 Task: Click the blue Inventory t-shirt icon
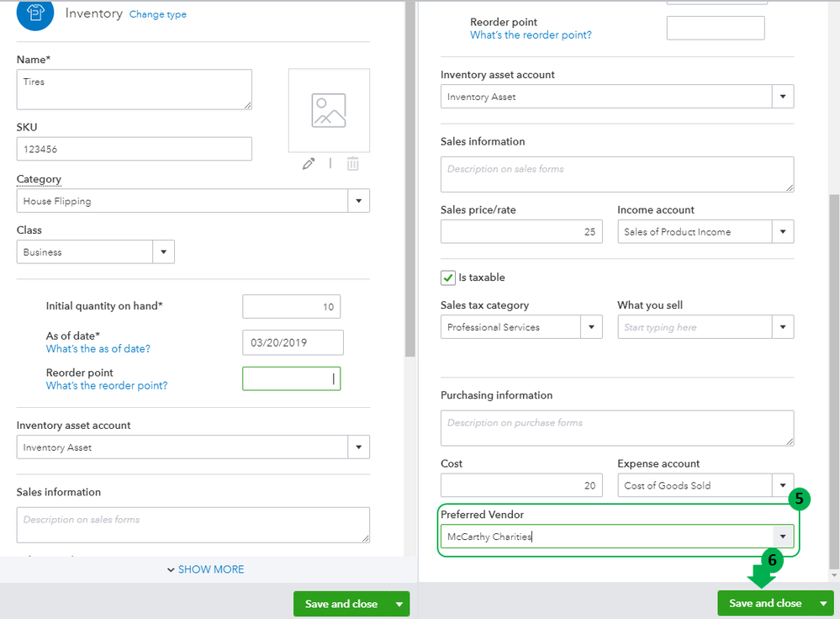[x=35, y=13]
